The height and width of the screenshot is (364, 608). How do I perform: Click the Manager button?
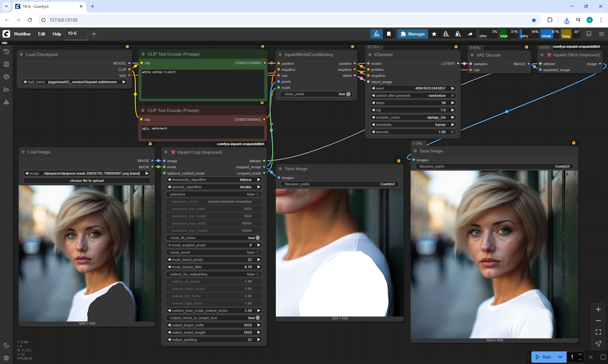tap(413, 34)
